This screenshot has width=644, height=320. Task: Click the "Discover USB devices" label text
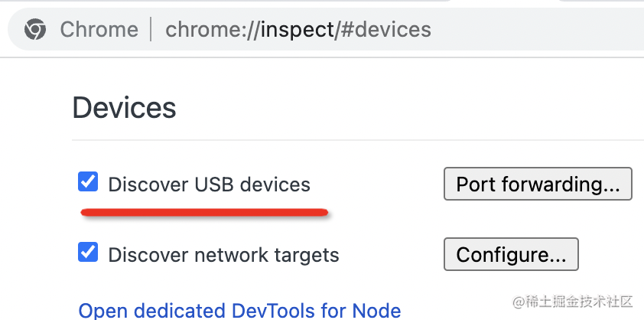tap(209, 184)
